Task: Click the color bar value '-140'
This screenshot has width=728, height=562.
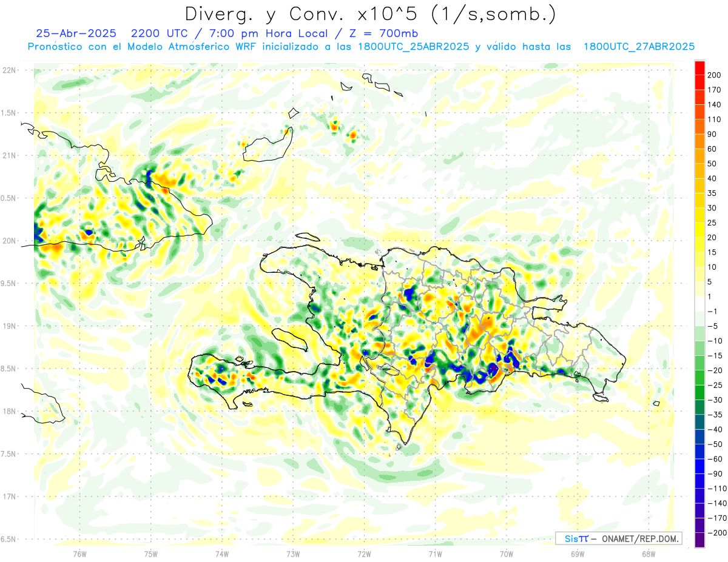Action: (717, 503)
